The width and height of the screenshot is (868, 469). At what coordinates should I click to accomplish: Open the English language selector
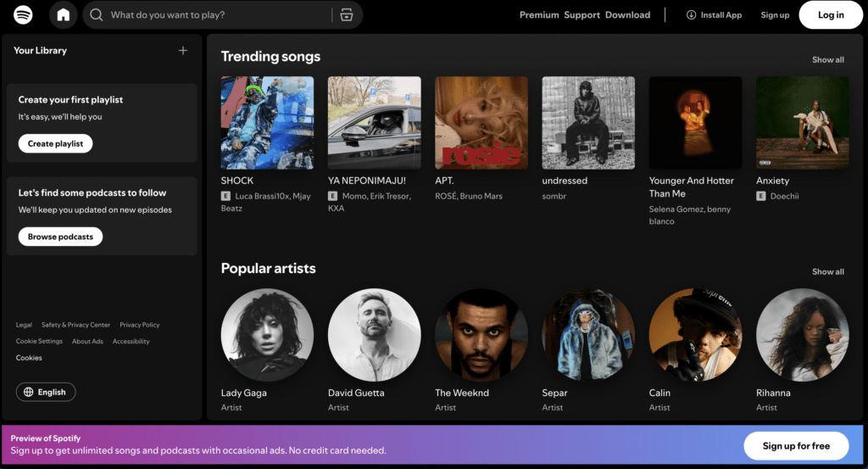[x=46, y=392]
